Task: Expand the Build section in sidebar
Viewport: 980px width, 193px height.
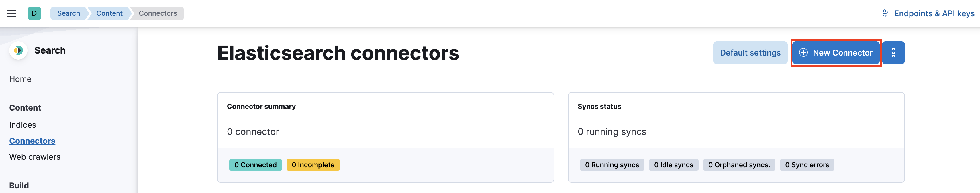Action: pyautogui.click(x=19, y=185)
